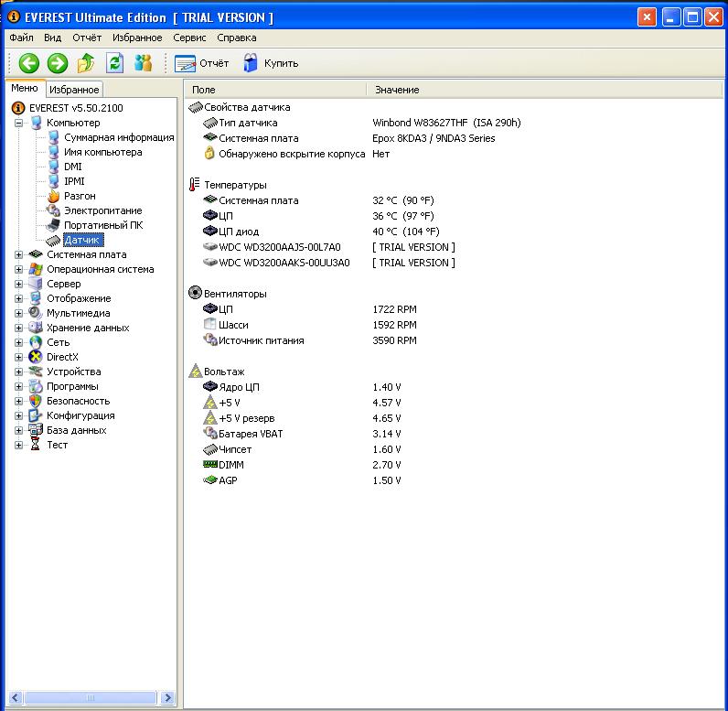Expand the Операционная система node
Viewport: 728px width, 711px height.
(x=19, y=270)
